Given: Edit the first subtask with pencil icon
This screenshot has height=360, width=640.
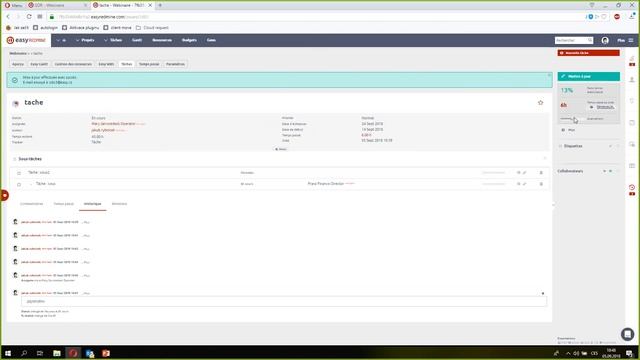Looking at the screenshot, I should tap(525, 173).
